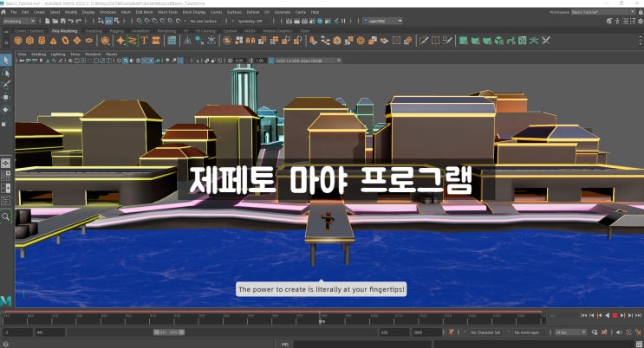The width and height of the screenshot is (644, 348).
Task: Create a polygon cube from shelf
Action: click(x=30, y=41)
